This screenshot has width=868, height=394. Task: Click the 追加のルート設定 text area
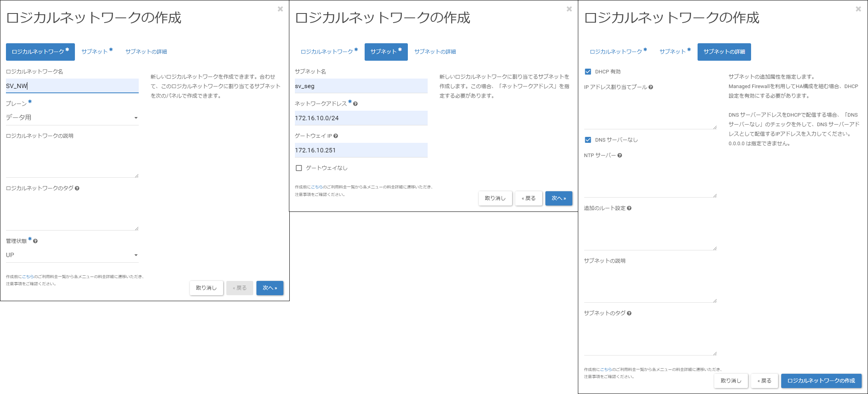pos(650,232)
